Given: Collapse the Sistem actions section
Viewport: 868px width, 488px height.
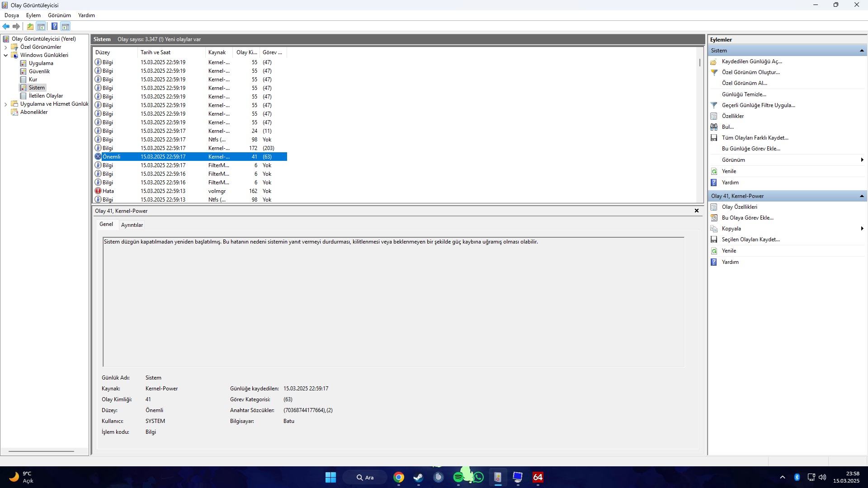Looking at the screenshot, I should click(x=861, y=51).
